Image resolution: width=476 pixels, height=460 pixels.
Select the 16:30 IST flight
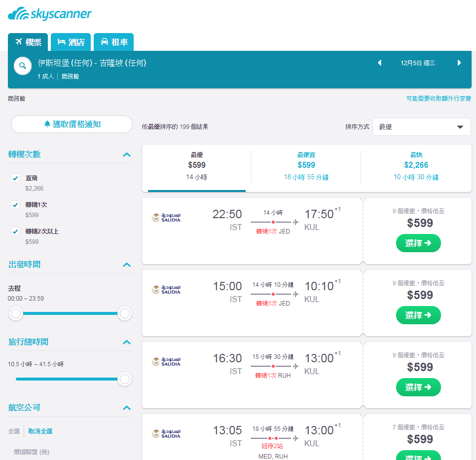pyautogui.click(x=418, y=387)
